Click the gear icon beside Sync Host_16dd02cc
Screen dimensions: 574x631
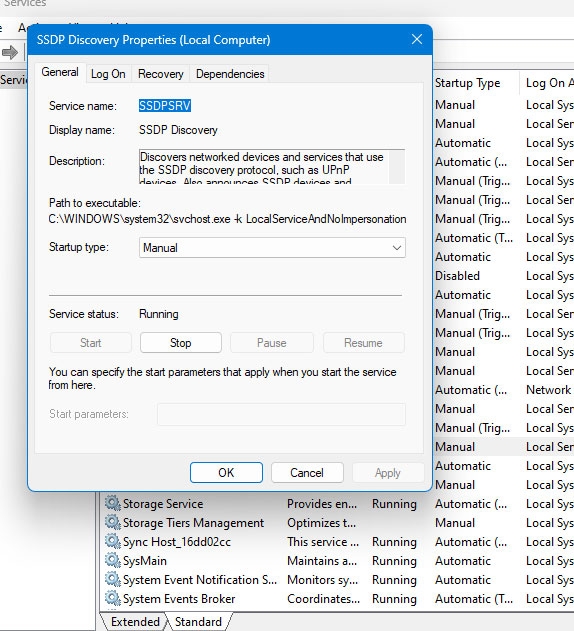point(112,541)
